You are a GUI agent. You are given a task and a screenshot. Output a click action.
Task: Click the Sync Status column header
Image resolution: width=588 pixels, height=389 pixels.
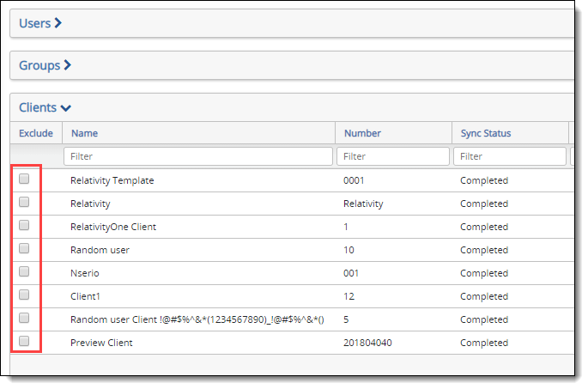(485, 133)
